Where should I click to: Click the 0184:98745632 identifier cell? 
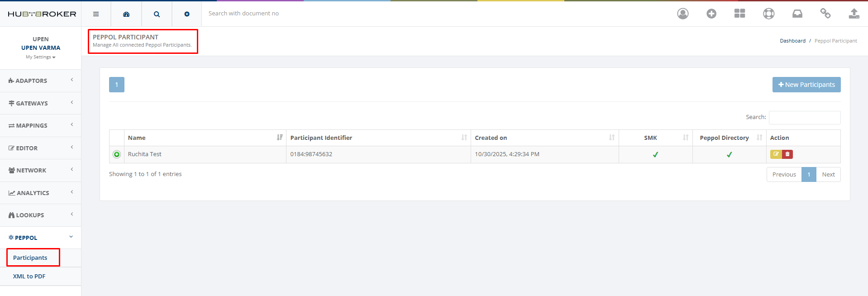coord(378,154)
